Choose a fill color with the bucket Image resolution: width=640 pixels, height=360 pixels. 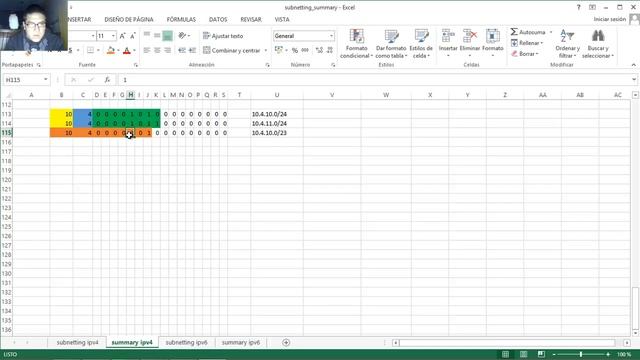[111, 50]
